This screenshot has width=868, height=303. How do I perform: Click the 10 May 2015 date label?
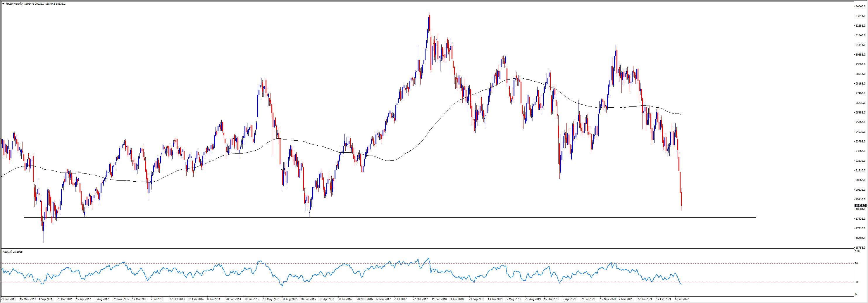271,299
